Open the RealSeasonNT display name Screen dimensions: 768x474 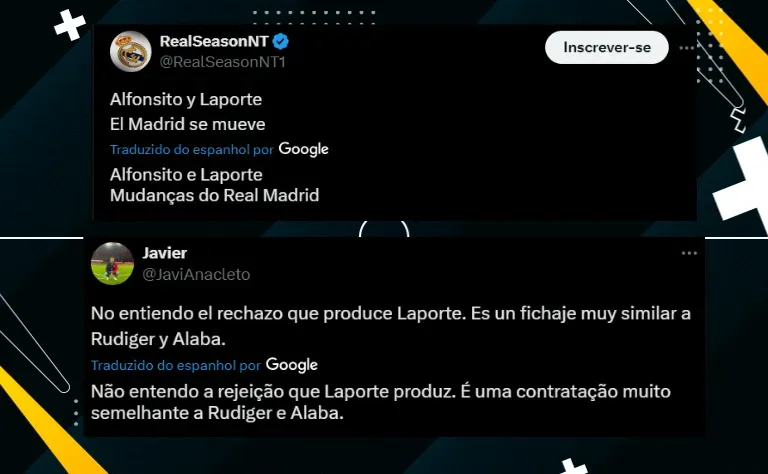[214, 42]
